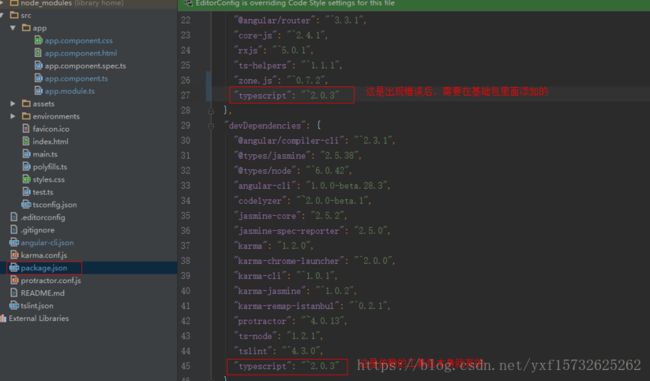Click "devDependencies" key on line 29

pos(267,125)
